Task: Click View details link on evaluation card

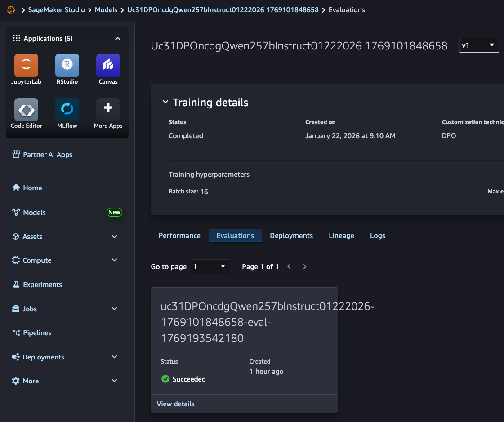Action: pyautogui.click(x=175, y=404)
